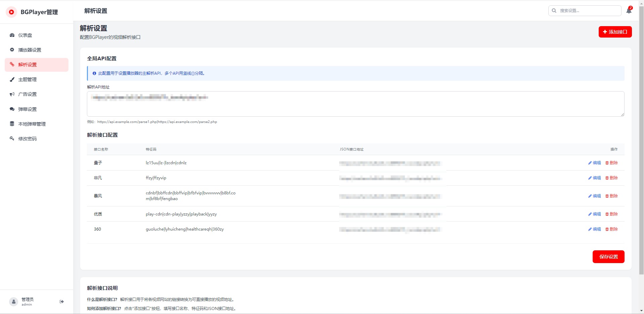
Task: Click the logout icon beside admin
Action: [62, 302]
